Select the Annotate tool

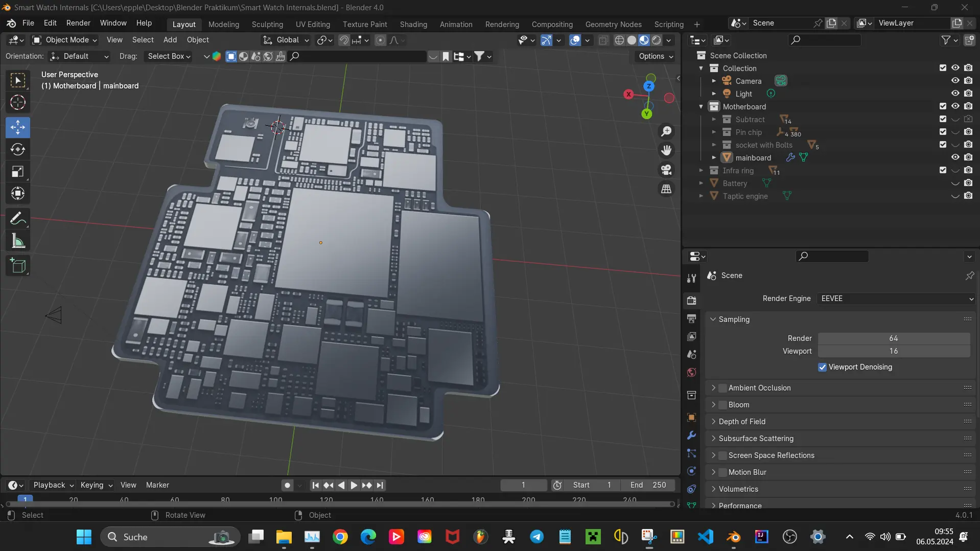[18, 218]
